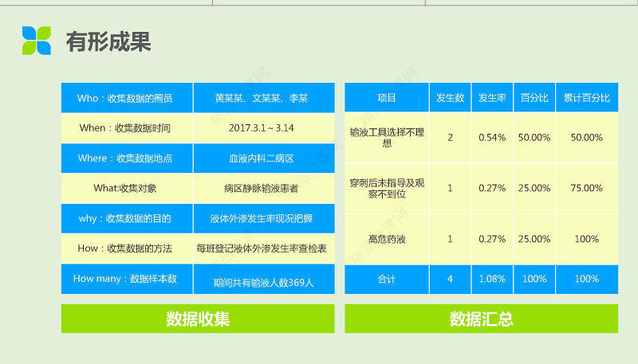Viewport: 638px width, 364px height.
Task: Select the 有形成果 slide title
Action: pyautogui.click(x=108, y=41)
